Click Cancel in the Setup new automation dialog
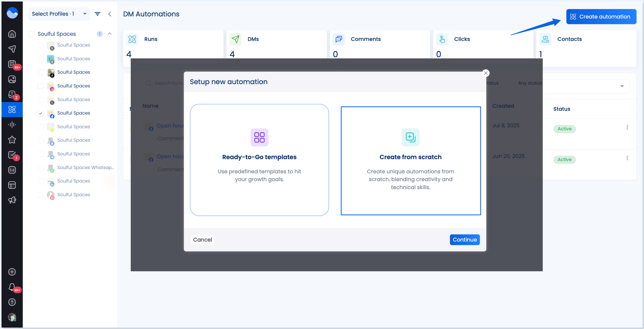This screenshot has width=644, height=329. tap(202, 240)
